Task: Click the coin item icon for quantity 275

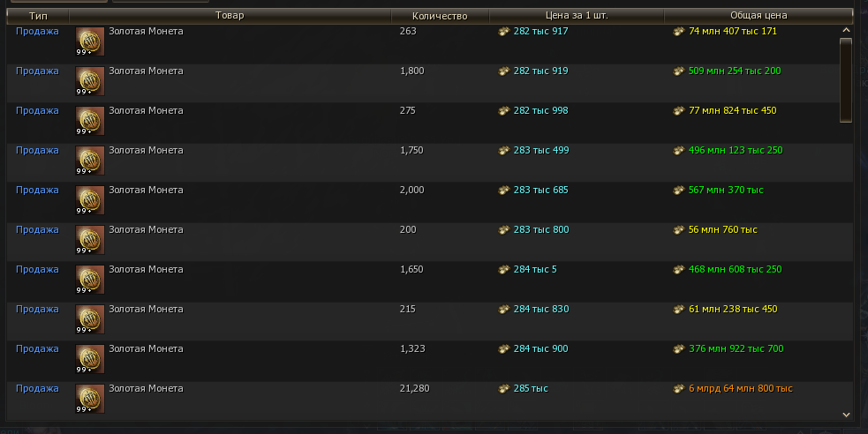Action: coord(90,121)
